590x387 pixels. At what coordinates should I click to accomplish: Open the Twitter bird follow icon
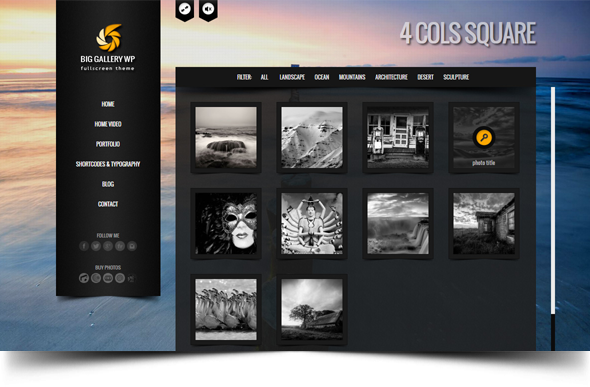96,246
